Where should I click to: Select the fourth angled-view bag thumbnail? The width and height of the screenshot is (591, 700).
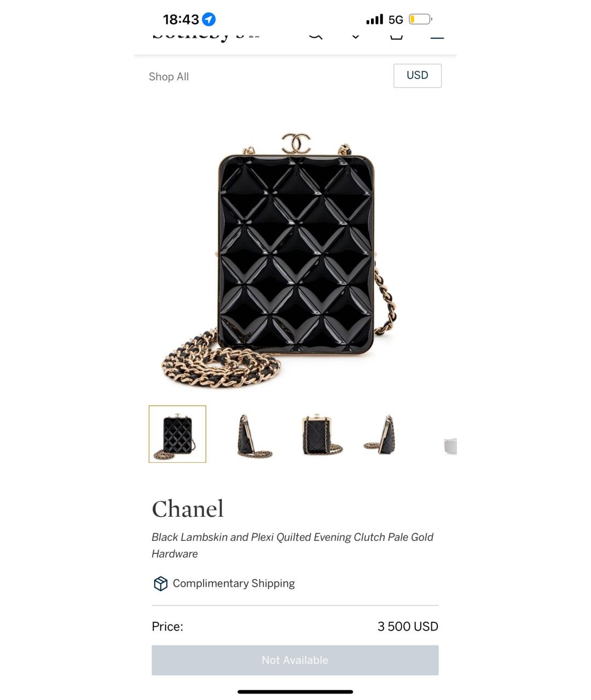click(x=381, y=435)
